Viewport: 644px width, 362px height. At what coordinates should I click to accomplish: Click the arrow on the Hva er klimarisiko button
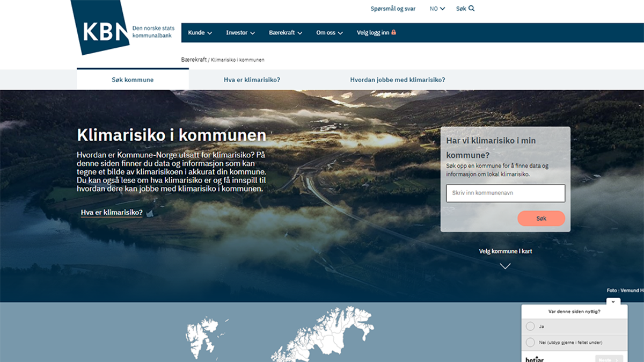[x=149, y=214]
